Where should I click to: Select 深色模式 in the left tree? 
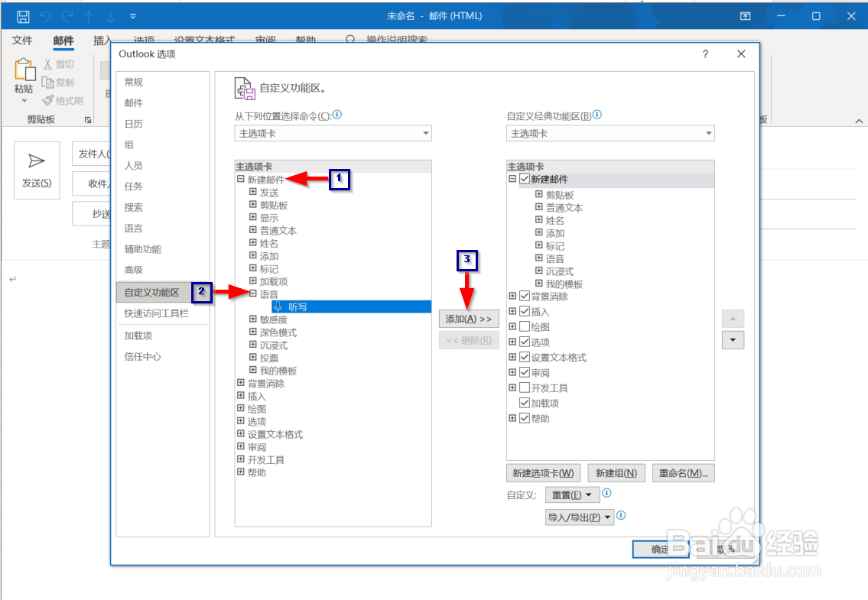click(x=278, y=332)
